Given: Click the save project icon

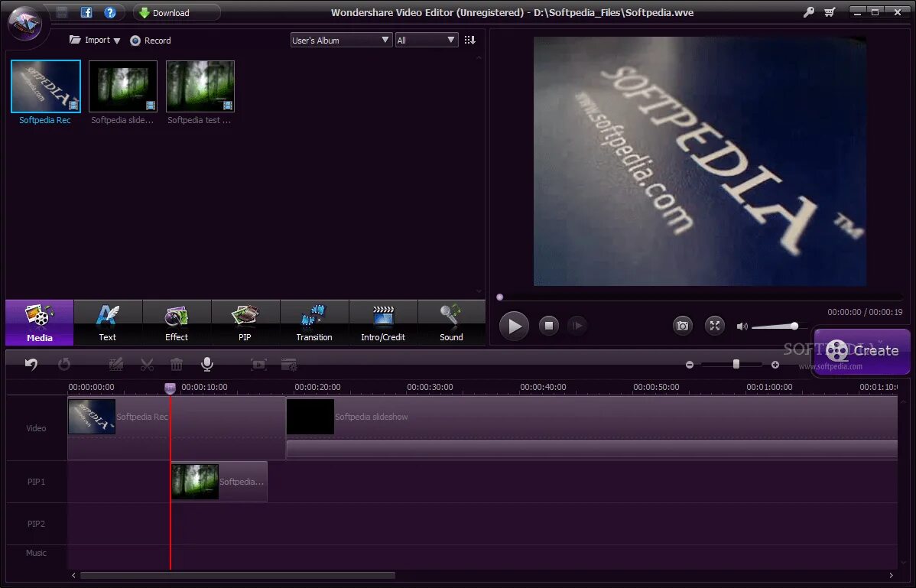Looking at the screenshot, I should [62, 12].
